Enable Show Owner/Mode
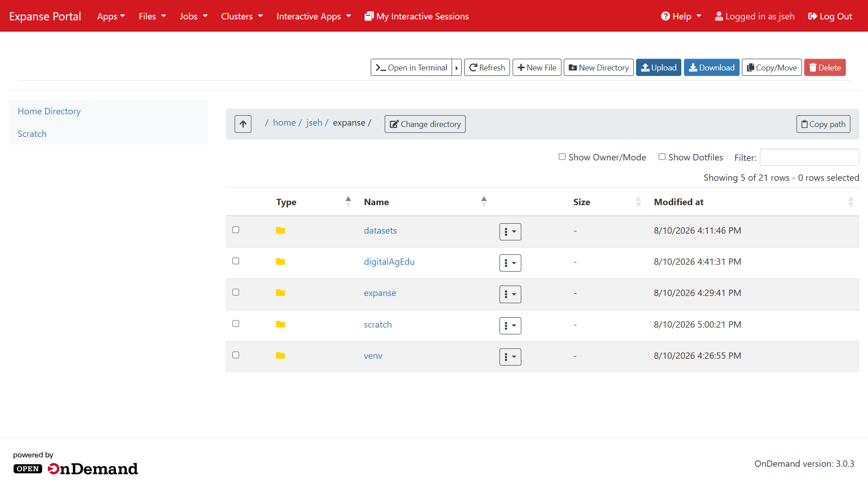 coord(562,157)
